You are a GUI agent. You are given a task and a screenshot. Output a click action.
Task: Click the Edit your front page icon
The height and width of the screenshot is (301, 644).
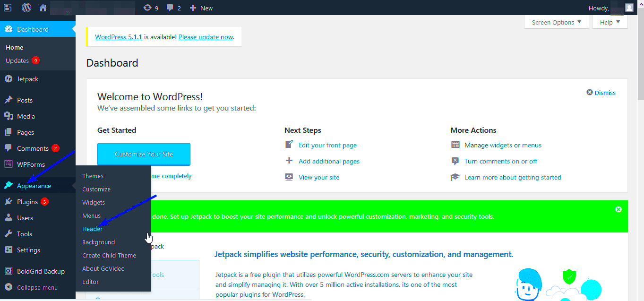click(x=289, y=145)
